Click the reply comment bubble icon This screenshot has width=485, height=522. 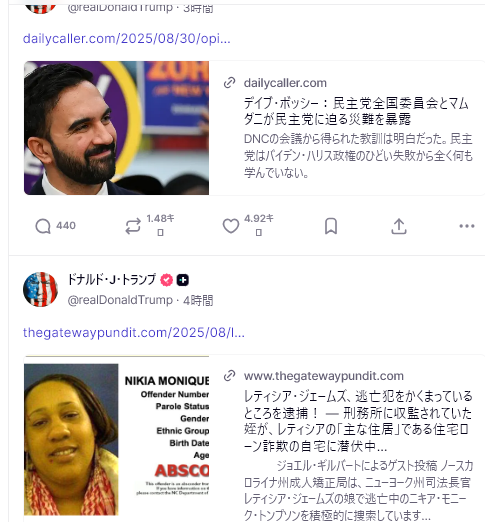pos(43,226)
